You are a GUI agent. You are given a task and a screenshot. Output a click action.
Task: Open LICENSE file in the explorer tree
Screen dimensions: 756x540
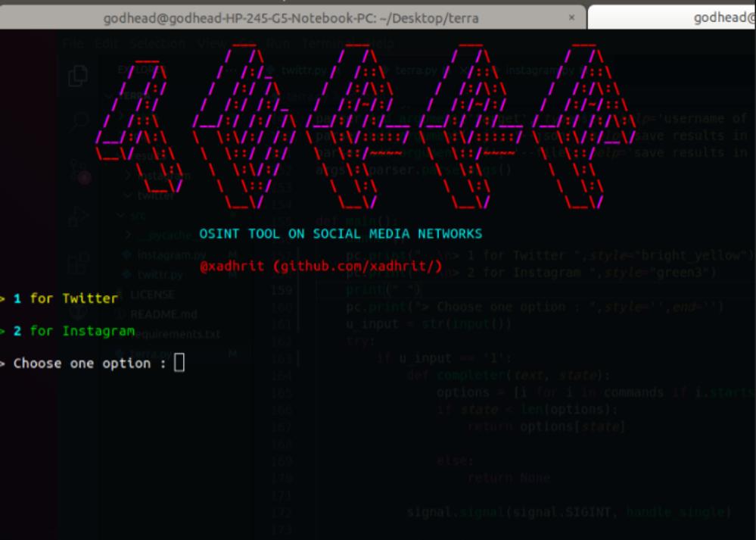pos(151,294)
